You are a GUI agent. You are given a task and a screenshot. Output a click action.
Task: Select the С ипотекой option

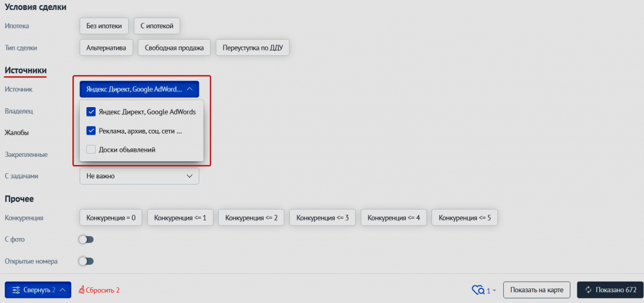(157, 26)
